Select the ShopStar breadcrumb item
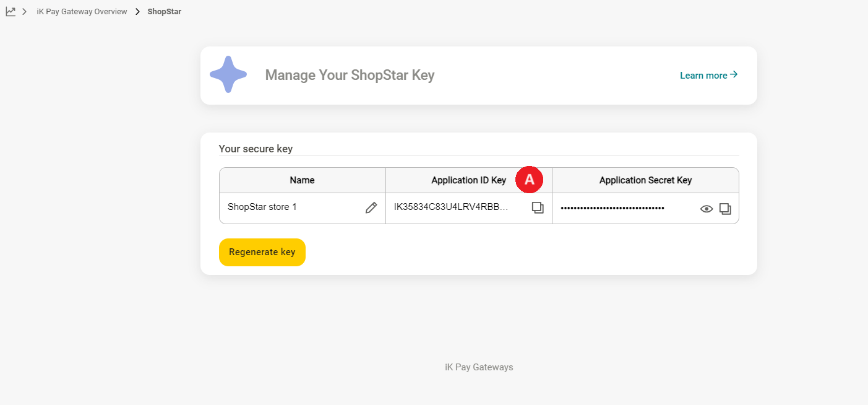The height and width of the screenshot is (405, 868). pos(164,12)
